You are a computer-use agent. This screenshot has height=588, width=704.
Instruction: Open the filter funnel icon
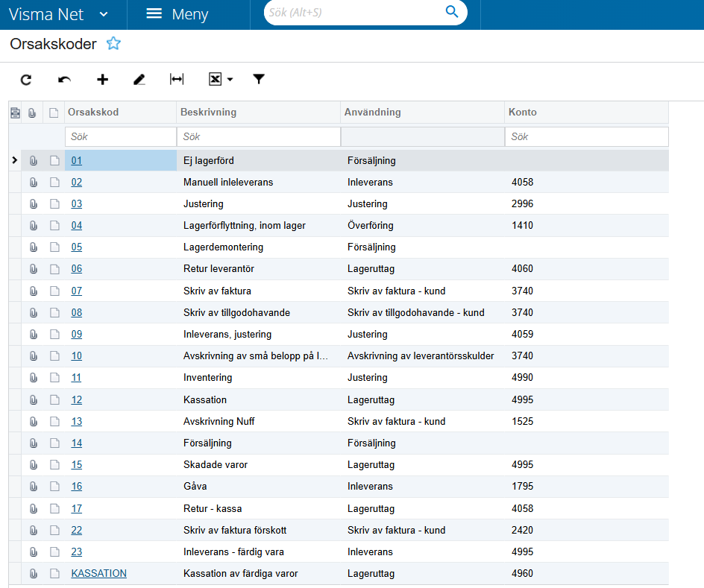[259, 80]
